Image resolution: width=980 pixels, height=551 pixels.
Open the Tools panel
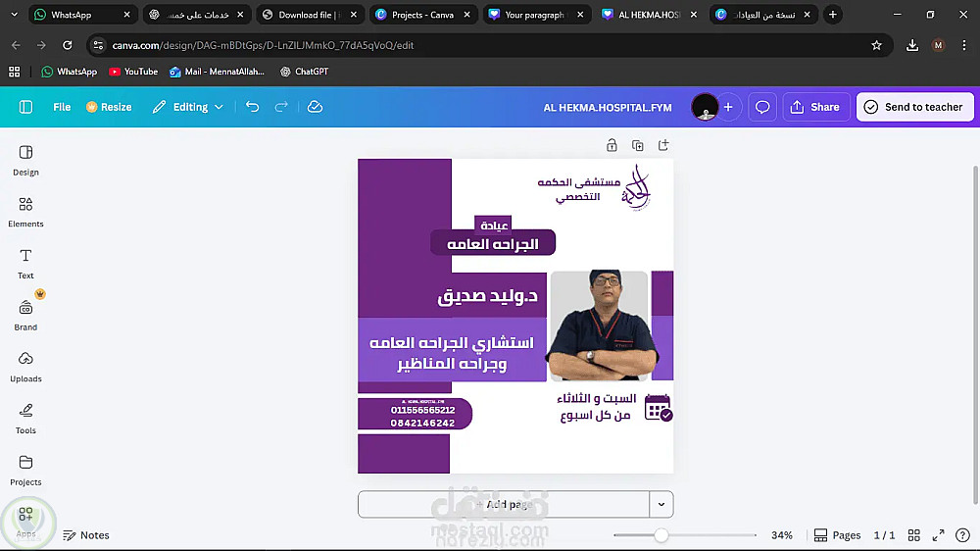(25, 419)
